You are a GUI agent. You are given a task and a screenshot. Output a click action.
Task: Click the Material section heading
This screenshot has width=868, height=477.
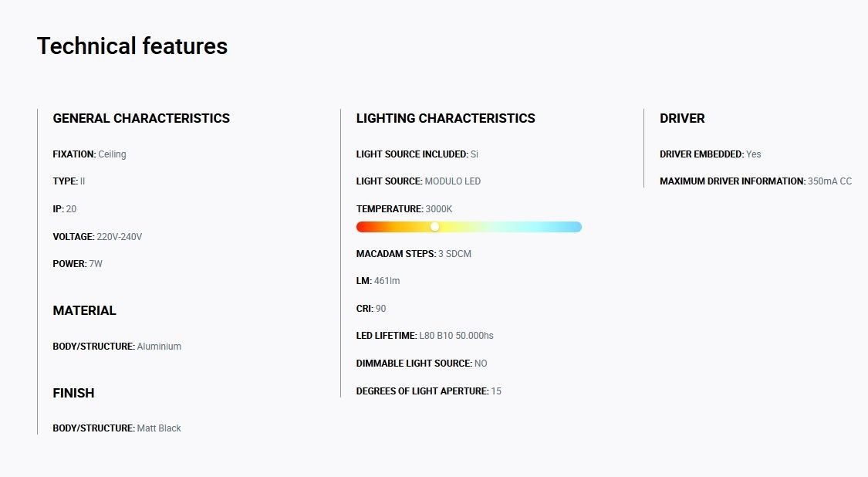[x=84, y=310]
